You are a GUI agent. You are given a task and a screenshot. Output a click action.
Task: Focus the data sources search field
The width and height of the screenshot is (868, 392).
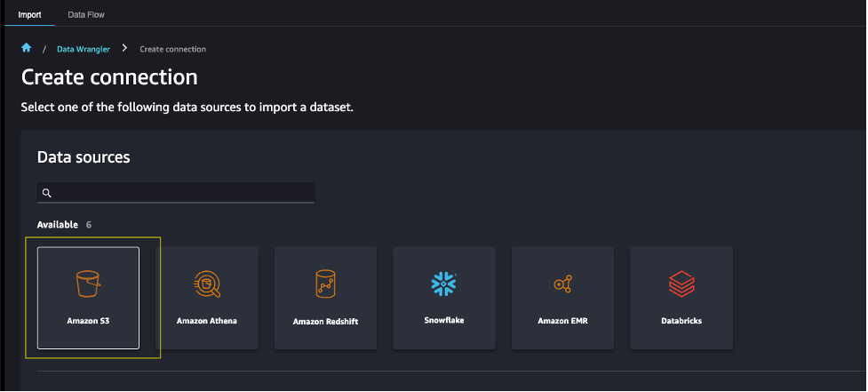tap(176, 193)
